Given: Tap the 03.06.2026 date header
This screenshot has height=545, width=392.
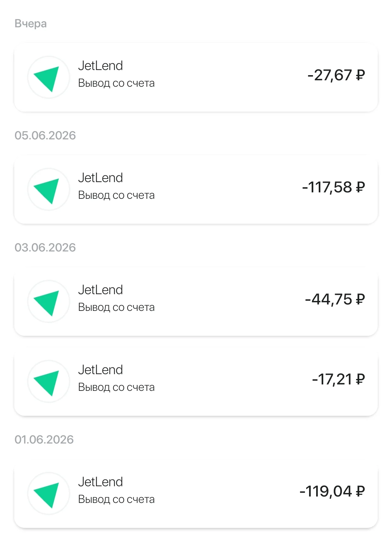Looking at the screenshot, I should pyautogui.click(x=45, y=248).
